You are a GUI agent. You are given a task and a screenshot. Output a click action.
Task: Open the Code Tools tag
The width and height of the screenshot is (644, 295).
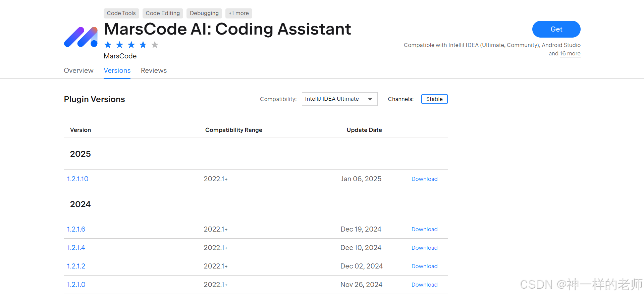click(x=121, y=13)
